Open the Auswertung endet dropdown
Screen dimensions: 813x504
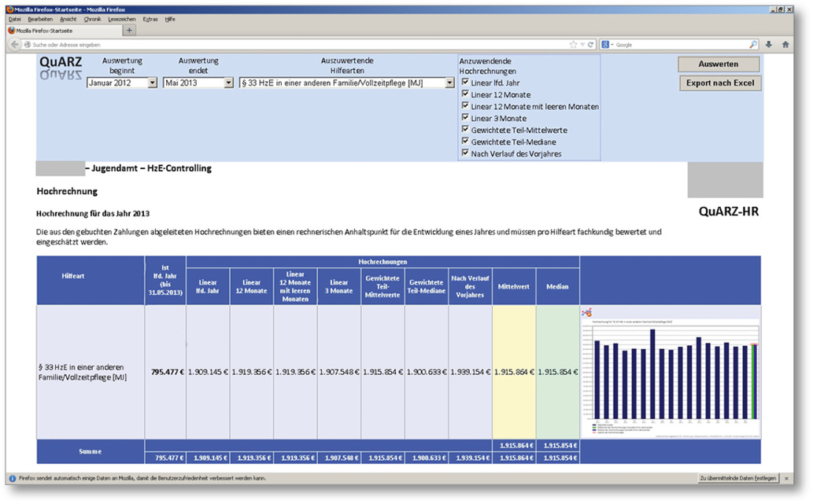pos(228,83)
